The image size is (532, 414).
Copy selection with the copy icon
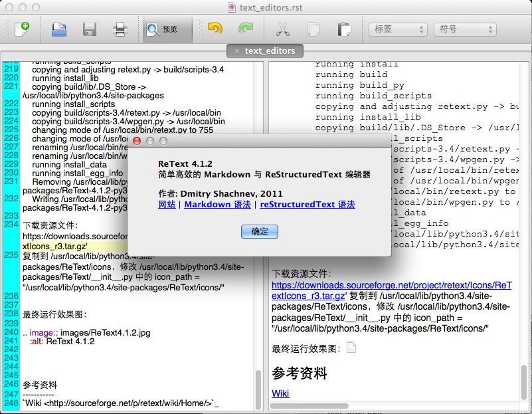point(313,29)
